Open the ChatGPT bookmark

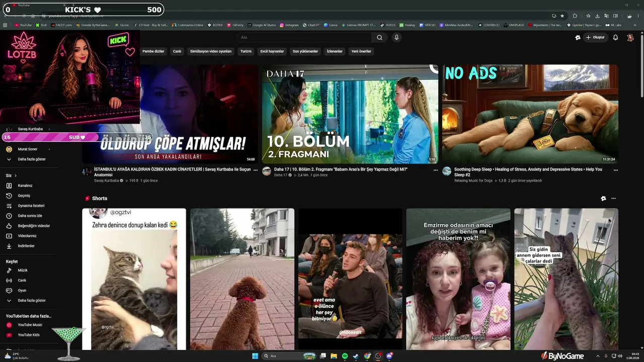(x=311, y=25)
